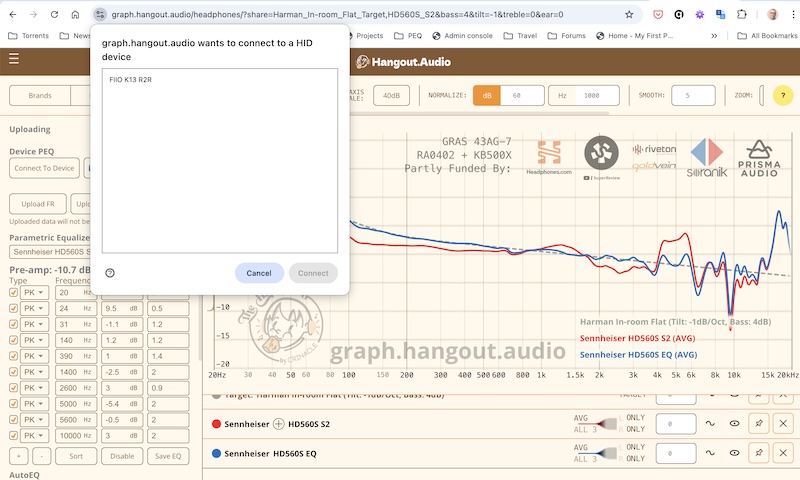Open filter type dropdown for 31 Hz band
The image size is (800, 480).
(x=34, y=324)
